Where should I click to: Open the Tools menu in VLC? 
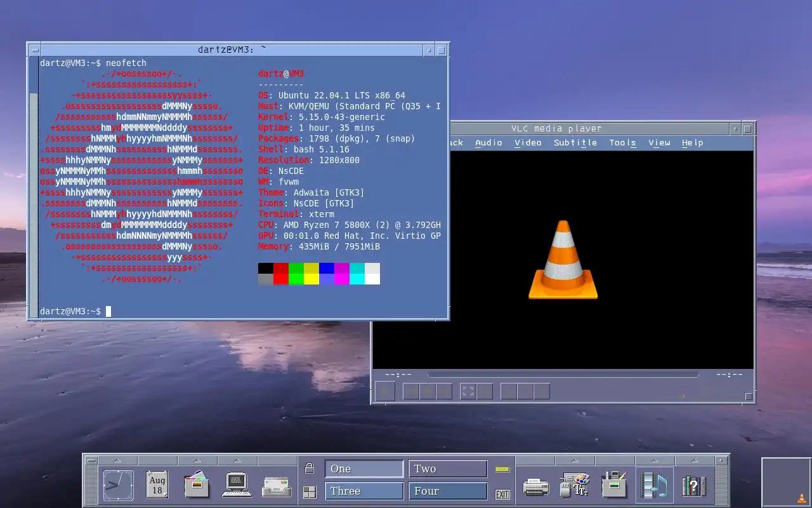coord(622,143)
